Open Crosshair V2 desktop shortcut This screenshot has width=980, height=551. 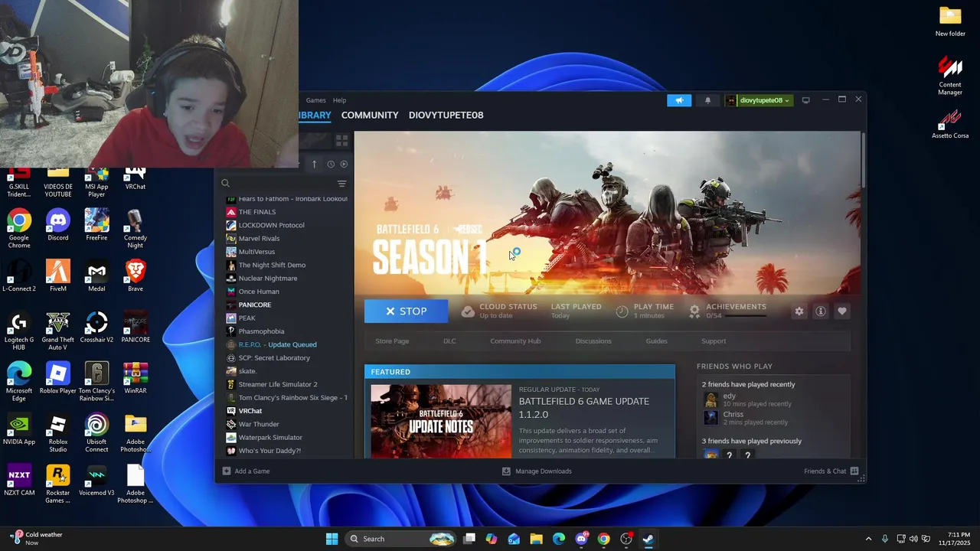[x=96, y=327]
